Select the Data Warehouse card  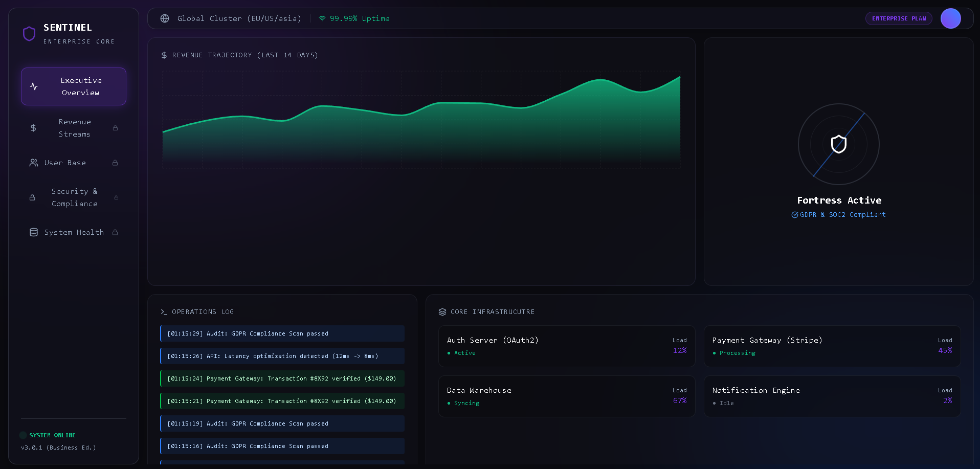567,396
